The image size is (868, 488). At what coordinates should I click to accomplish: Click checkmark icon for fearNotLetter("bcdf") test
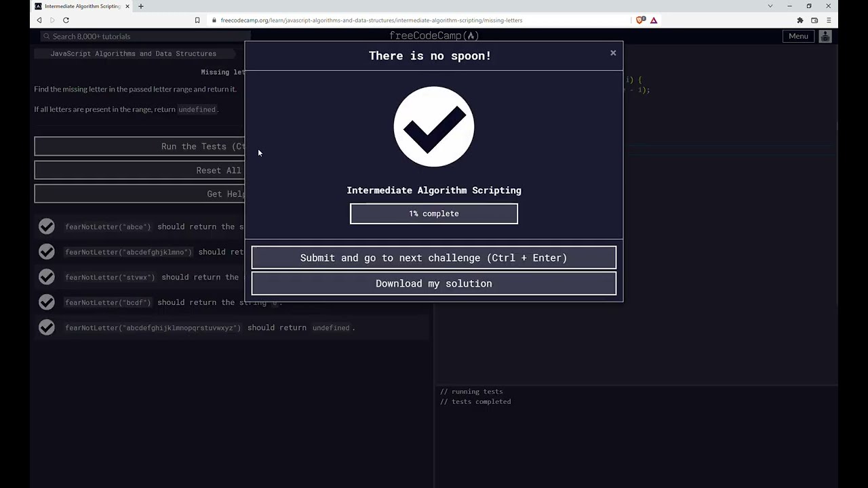pos(46,302)
